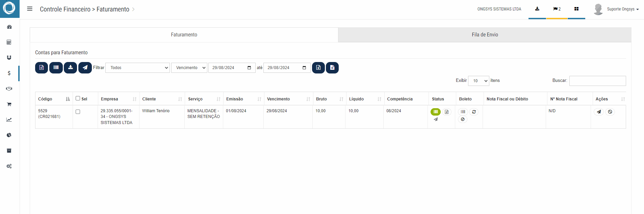Click the dark barcode boleto toolbar button
This screenshot has width=644, height=214.
(56, 68)
